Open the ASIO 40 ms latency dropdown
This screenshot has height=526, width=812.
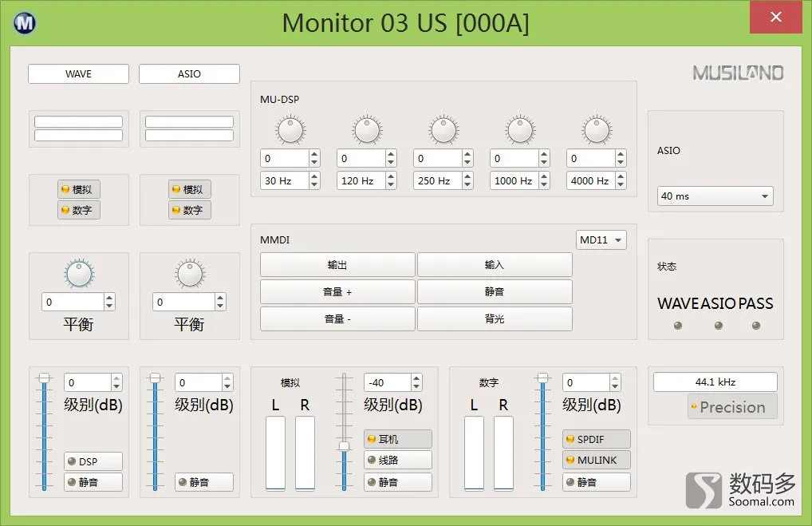[715, 196]
